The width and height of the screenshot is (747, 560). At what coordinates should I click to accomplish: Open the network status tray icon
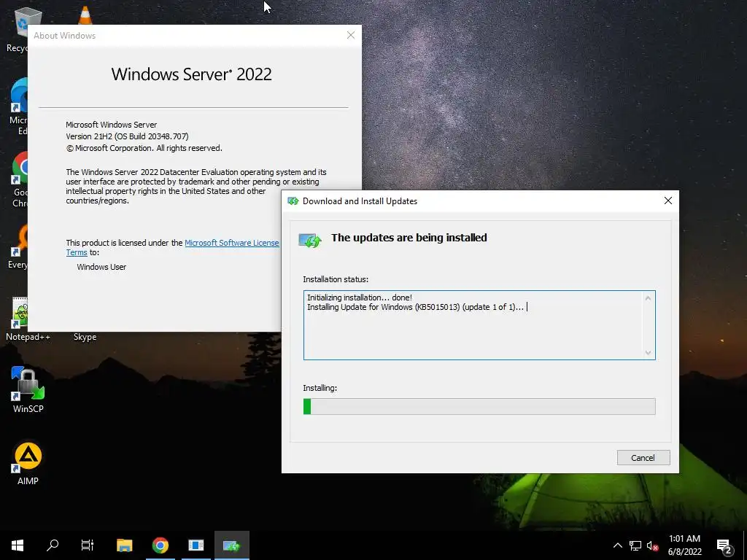[635, 545]
